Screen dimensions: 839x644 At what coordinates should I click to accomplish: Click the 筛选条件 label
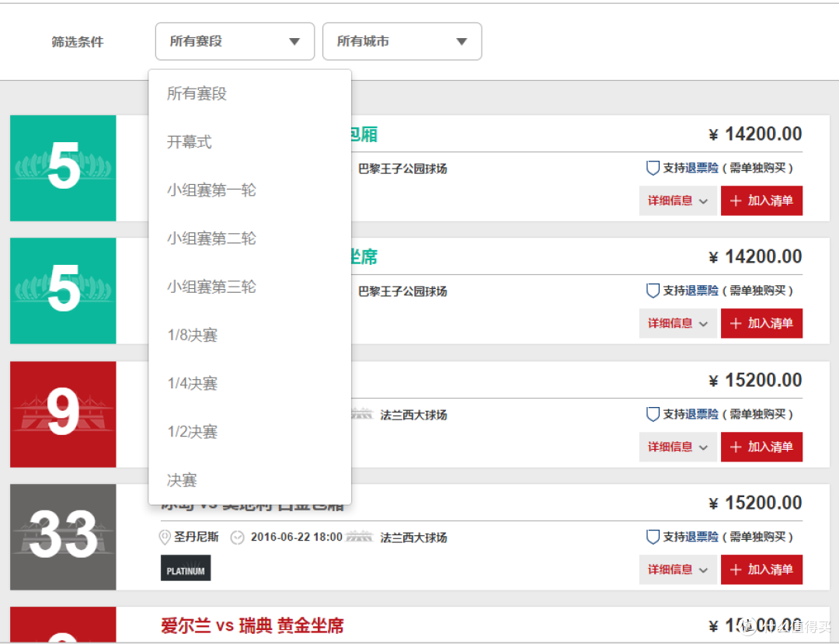(78, 42)
